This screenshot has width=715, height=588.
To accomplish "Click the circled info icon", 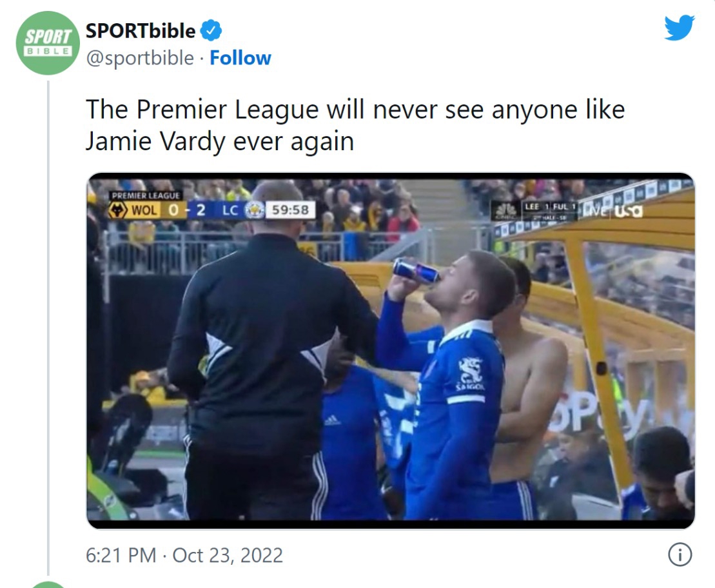I will [x=680, y=554].
